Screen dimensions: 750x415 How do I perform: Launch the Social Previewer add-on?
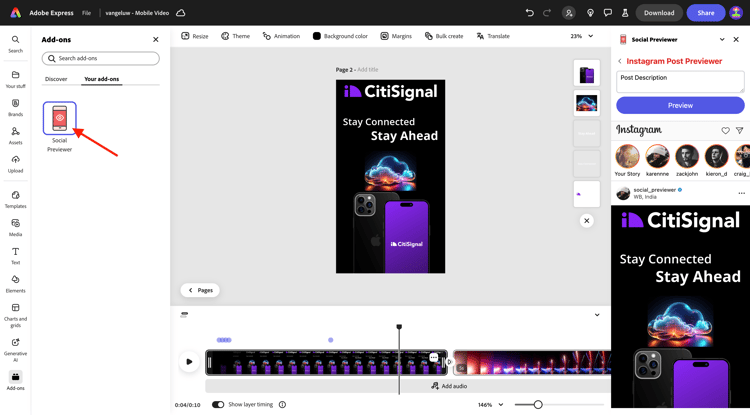pos(59,118)
